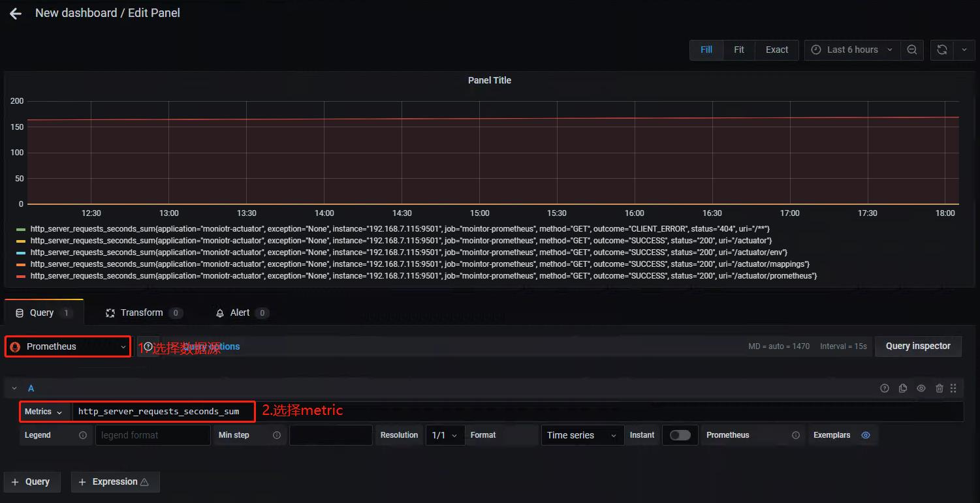Focus the legend format input
The image size is (980, 503).
(153, 435)
